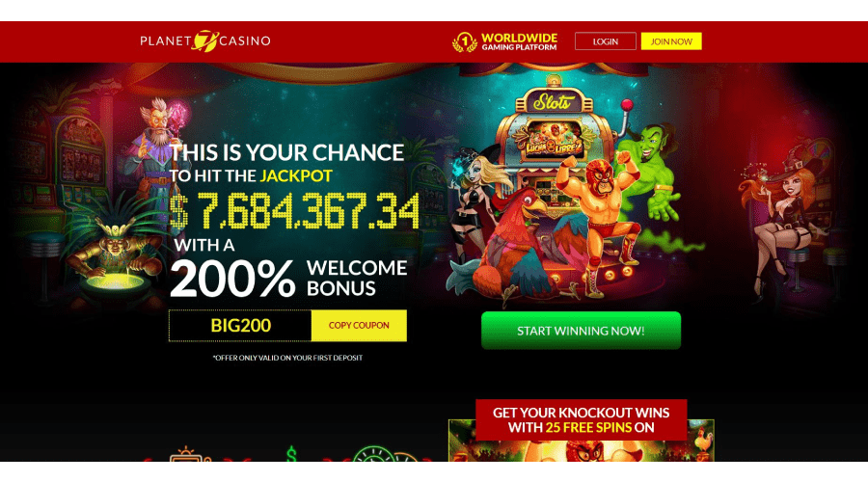Open the 25 Free Spins promo banner
Image resolution: width=868 pixels, height=482 pixels.
(x=582, y=420)
